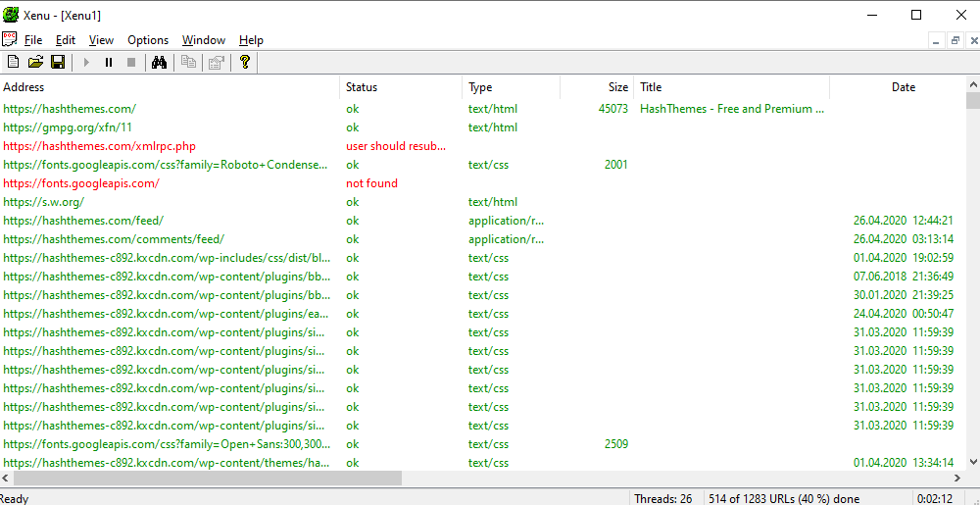Sort by the Status column header

pos(403,87)
